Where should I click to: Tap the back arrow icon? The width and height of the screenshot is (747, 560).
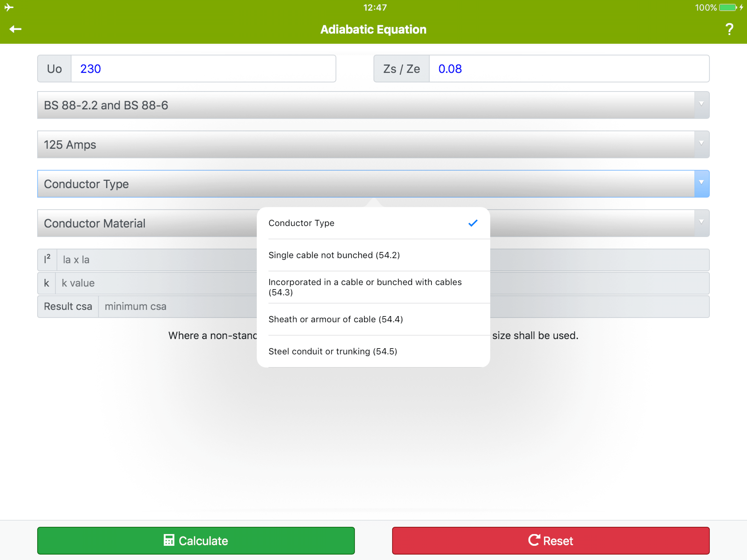[15, 29]
